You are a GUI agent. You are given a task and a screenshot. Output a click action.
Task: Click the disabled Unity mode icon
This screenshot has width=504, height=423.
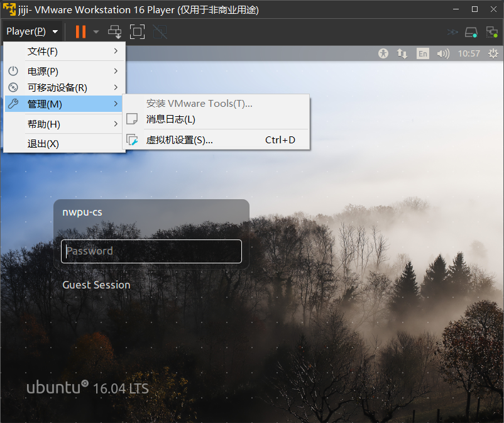[160, 31]
